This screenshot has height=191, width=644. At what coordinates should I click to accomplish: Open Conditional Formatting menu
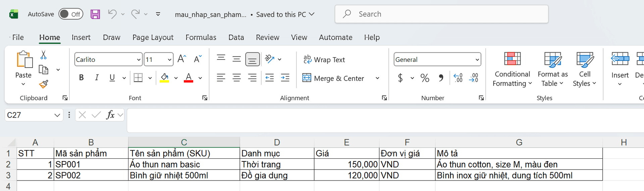click(512, 70)
